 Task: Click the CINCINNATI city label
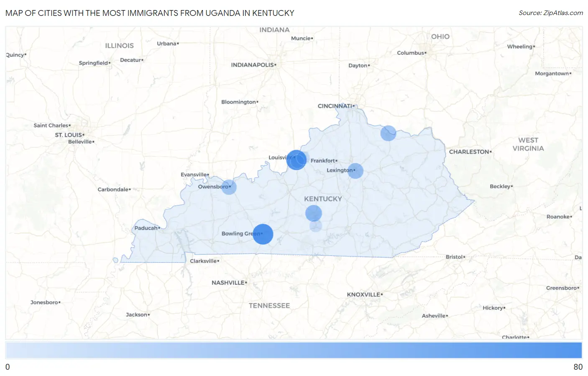pos(335,106)
